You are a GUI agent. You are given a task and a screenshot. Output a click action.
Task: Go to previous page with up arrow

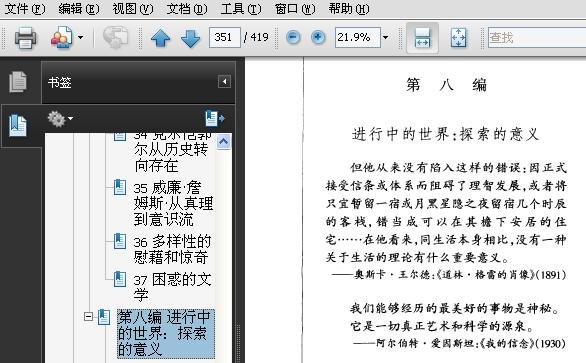(161, 38)
